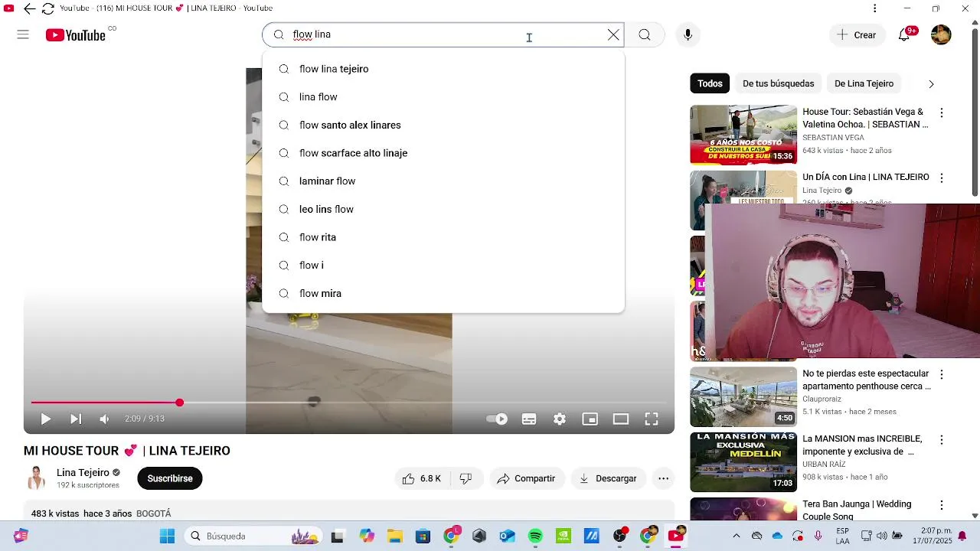Show more filter chips with arrow
The height and width of the screenshot is (551, 980).
coord(931,83)
